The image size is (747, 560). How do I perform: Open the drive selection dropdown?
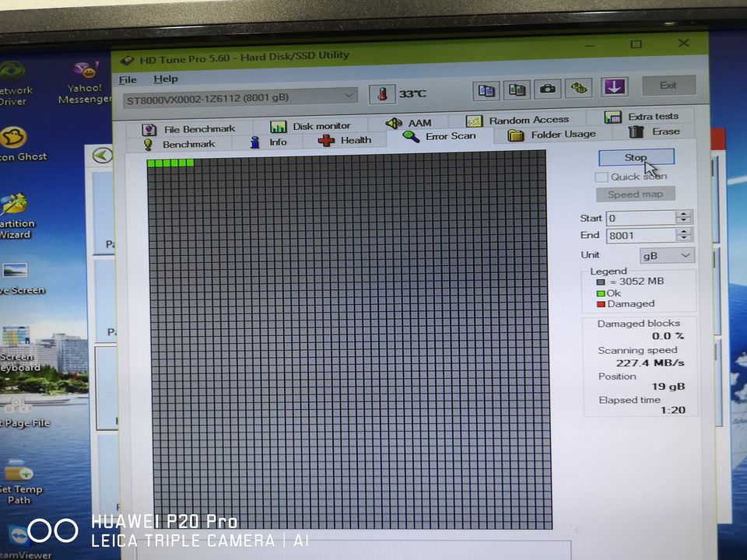coord(349,96)
